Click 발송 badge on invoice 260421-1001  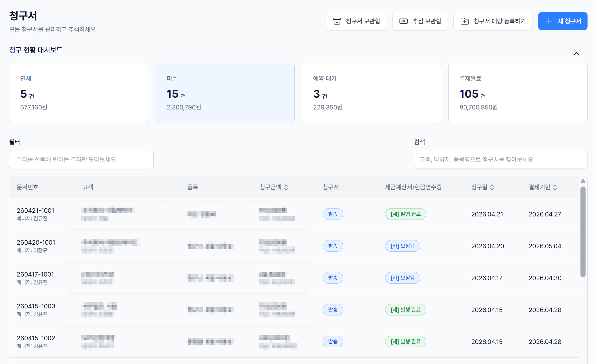click(x=333, y=214)
